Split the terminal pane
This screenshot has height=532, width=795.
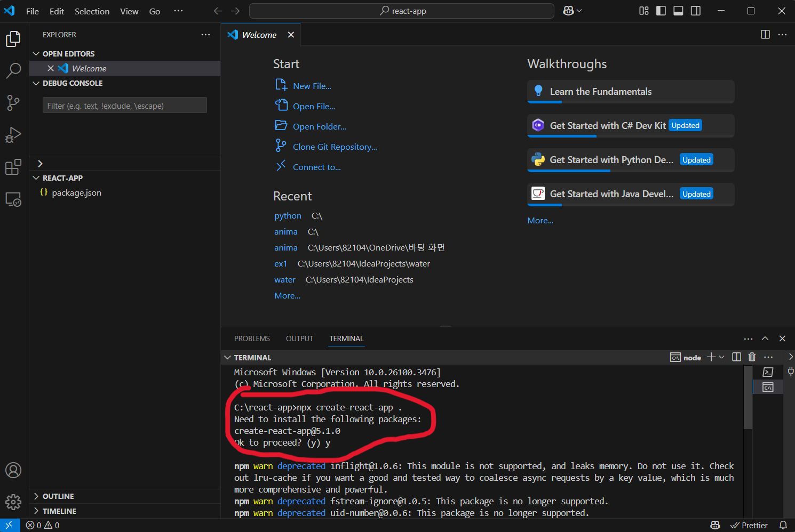point(736,357)
